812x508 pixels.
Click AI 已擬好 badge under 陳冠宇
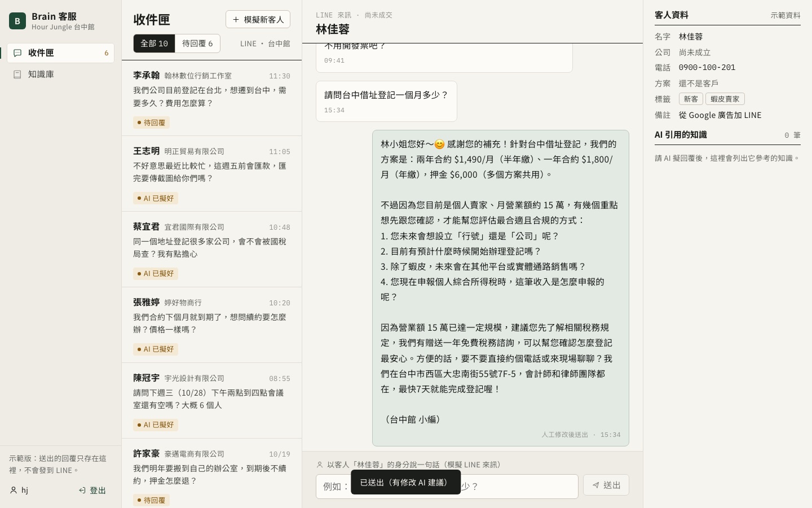coord(156,425)
